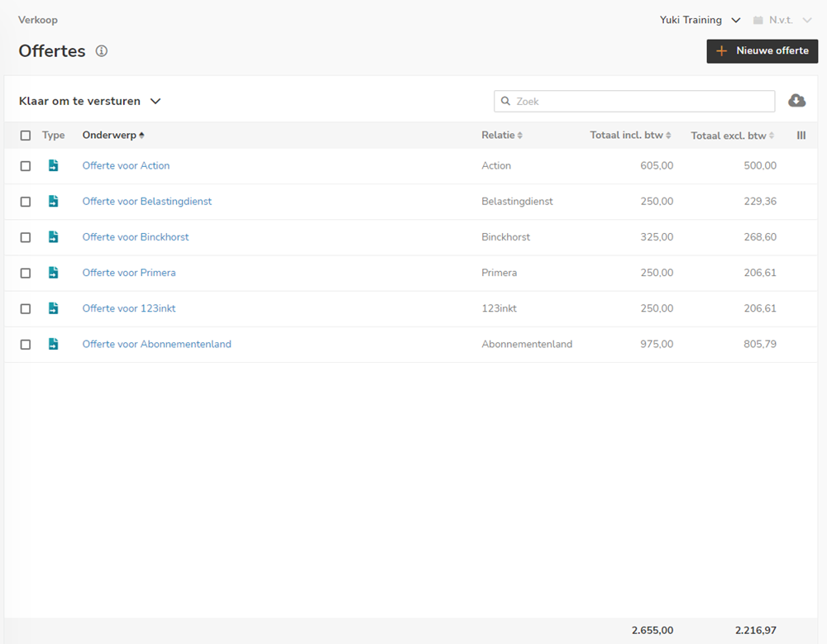Check the Offerte voor Action row checkbox
The height and width of the screenshot is (644, 827).
tap(26, 166)
